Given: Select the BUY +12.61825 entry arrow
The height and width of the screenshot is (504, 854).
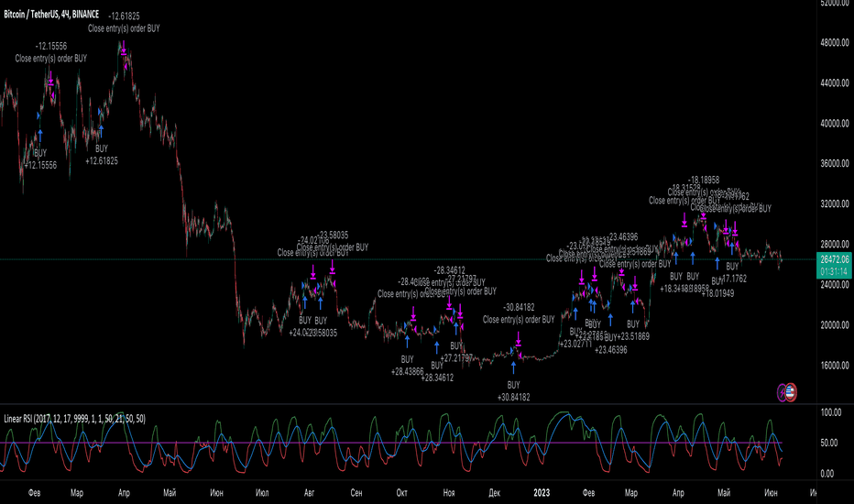Looking at the screenshot, I should point(102,131).
